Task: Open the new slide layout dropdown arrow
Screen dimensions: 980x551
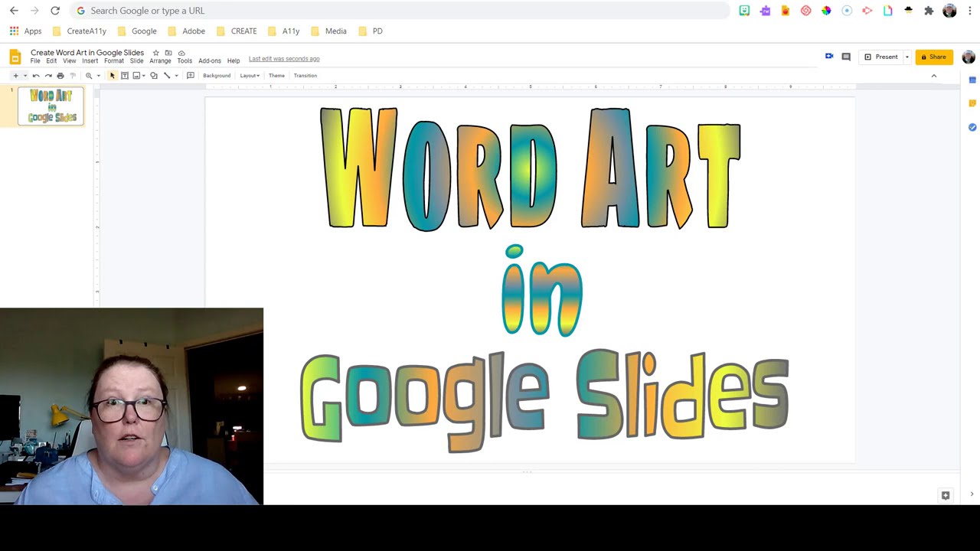Action: [x=25, y=76]
